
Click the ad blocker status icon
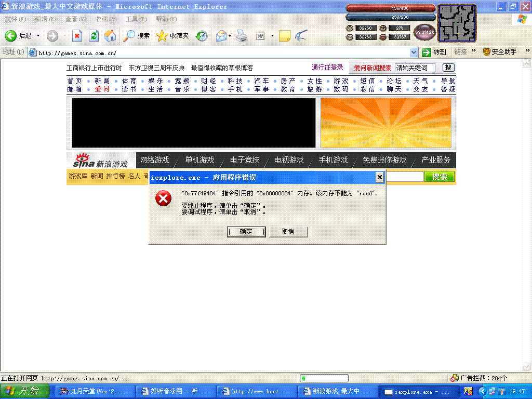point(454,378)
